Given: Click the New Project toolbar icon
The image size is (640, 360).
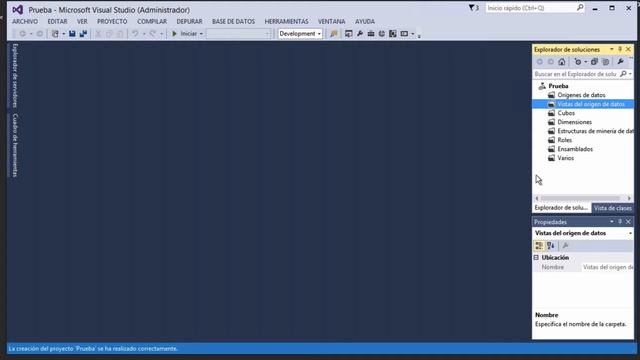Looking at the screenshot, I should pos(55,34).
